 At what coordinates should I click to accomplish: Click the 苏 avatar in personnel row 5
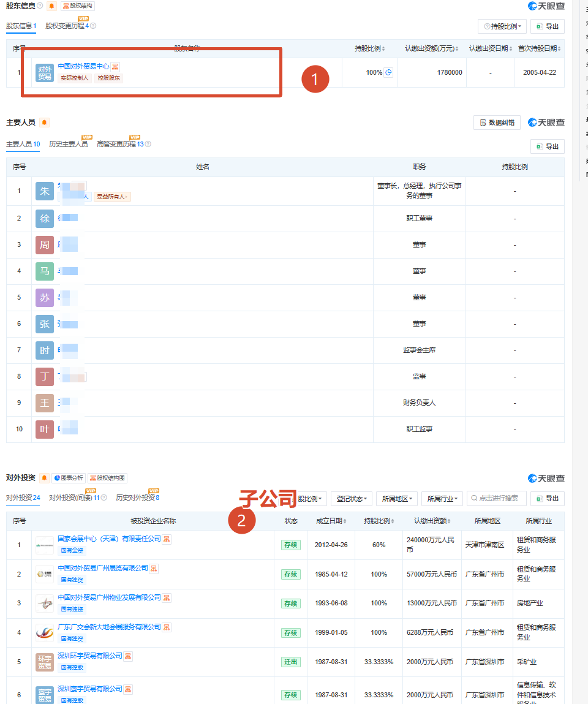[45, 298]
